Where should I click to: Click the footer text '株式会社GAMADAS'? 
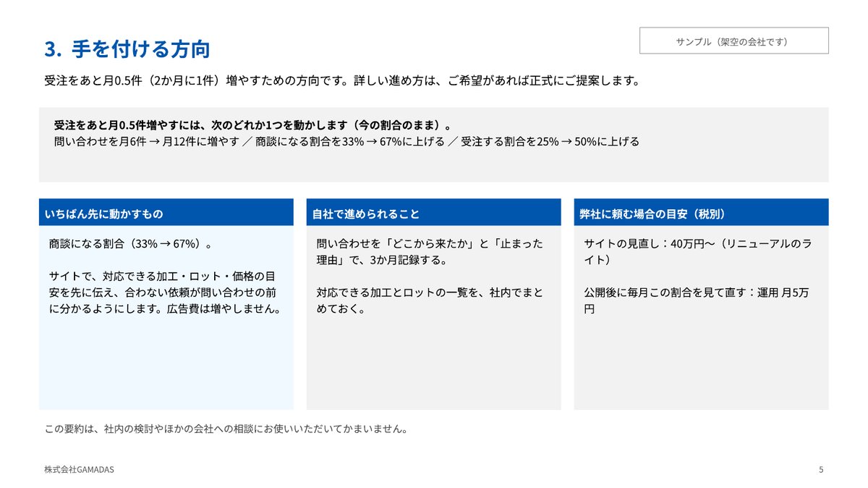pos(79,470)
